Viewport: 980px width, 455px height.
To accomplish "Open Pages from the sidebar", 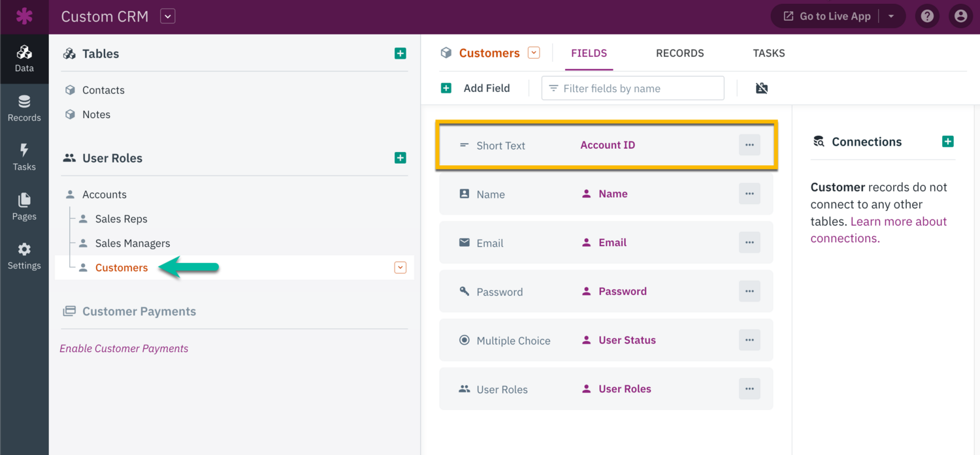I will pyautogui.click(x=24, y=207).
